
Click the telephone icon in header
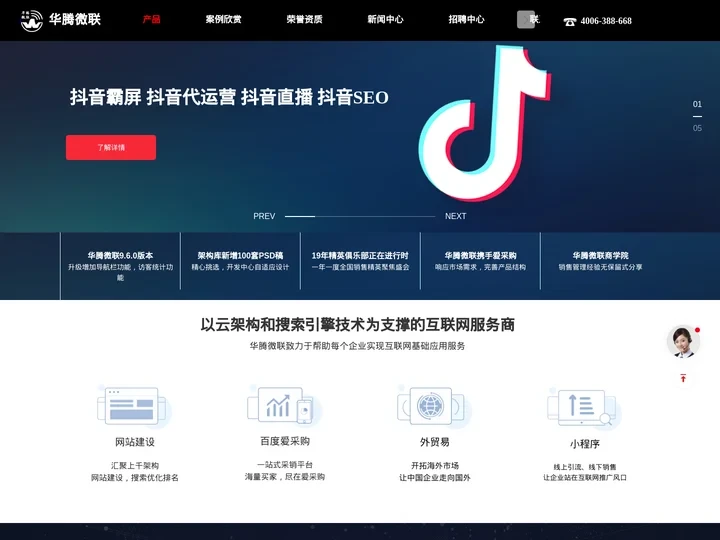[x=570, y=21]
